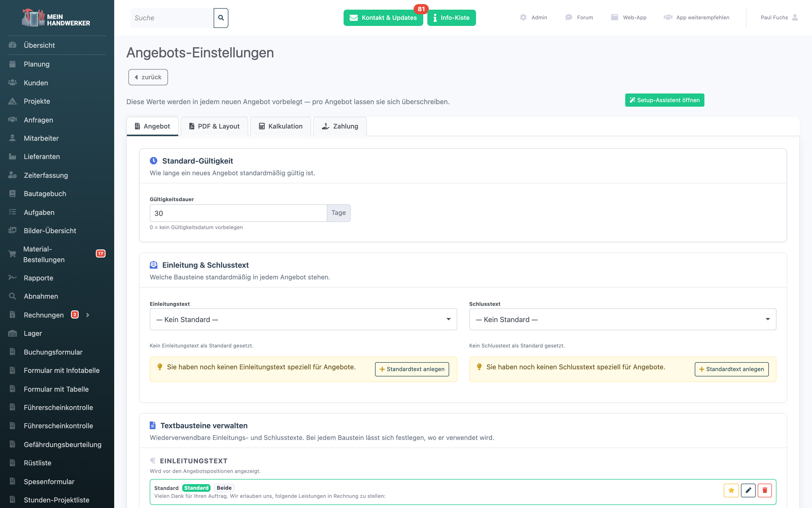
Task: Click the Lager warehouse icon
Action: point(12,333)
